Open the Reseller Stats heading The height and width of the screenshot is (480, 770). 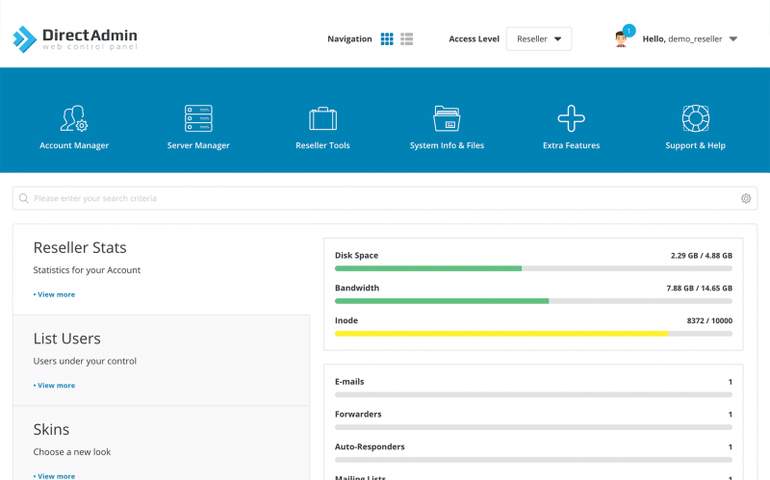pyautogui.click(x=80, y=248)
